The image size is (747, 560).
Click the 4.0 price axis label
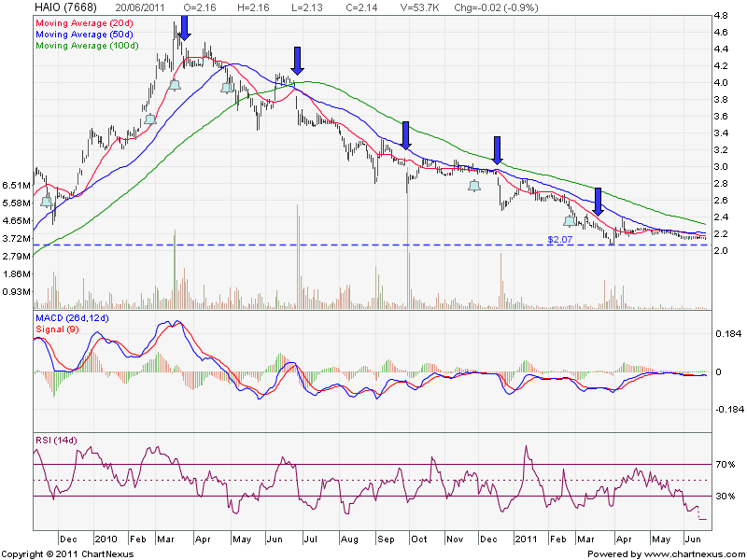pyautogui.click(x=721, y=83)
